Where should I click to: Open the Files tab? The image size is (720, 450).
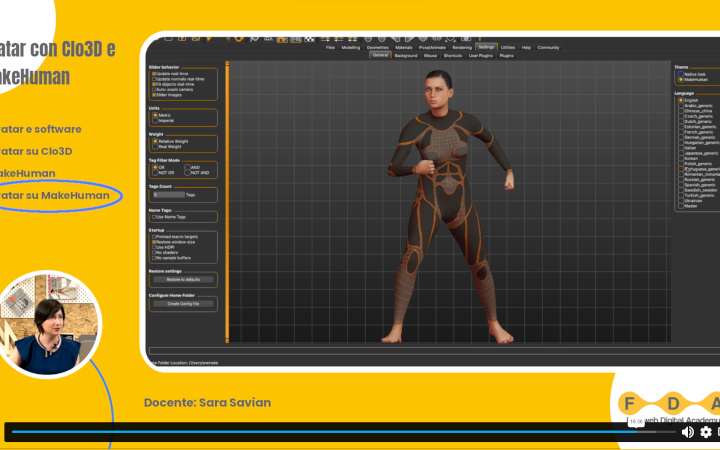[x=330, y=47]
